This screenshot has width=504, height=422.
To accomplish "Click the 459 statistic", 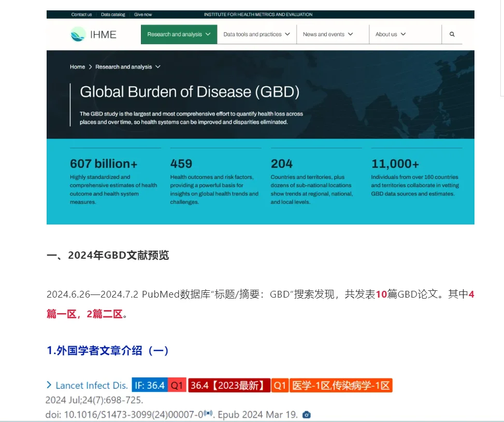I will tap(181, 164).
